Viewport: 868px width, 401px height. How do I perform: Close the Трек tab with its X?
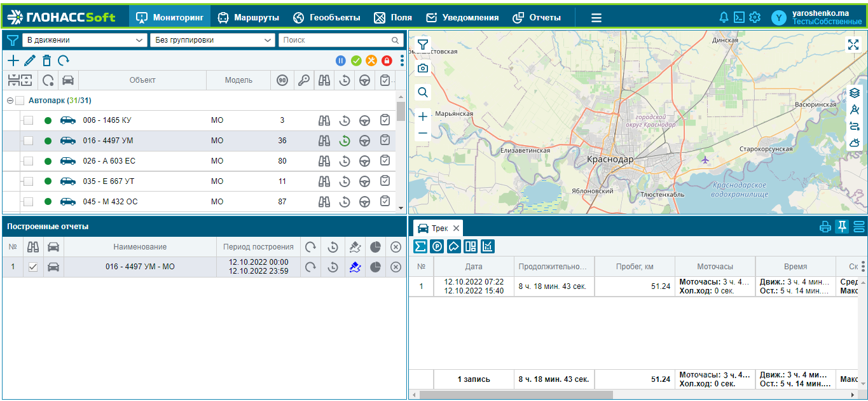tap(456, 228)
